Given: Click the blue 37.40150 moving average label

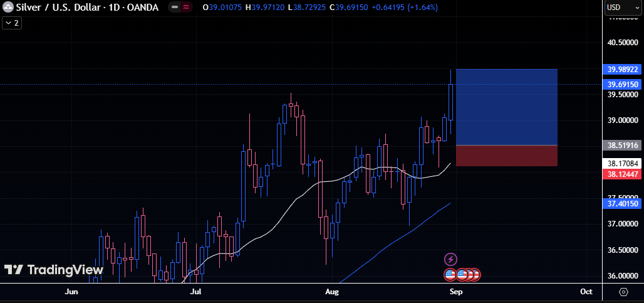Looking at the screenshot, I should tap(622, 203).
